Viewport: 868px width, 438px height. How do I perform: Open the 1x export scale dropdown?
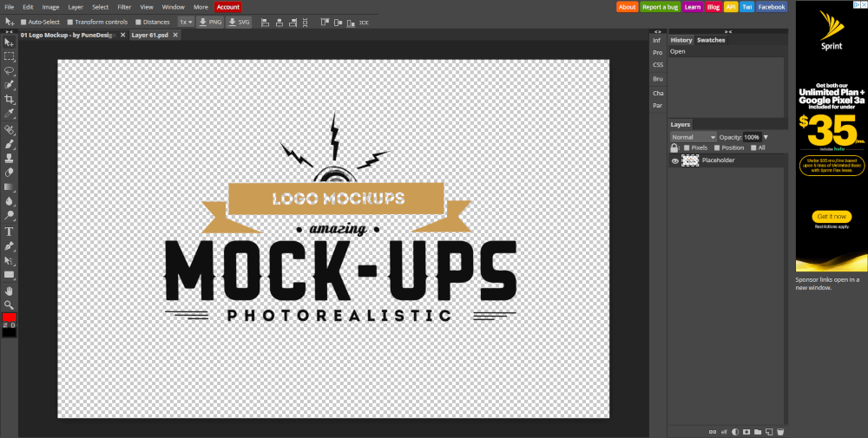point(186,23)
